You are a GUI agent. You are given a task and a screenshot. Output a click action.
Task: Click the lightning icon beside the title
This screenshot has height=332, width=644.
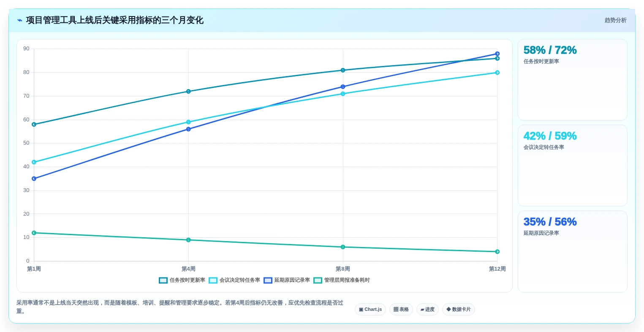20,20
